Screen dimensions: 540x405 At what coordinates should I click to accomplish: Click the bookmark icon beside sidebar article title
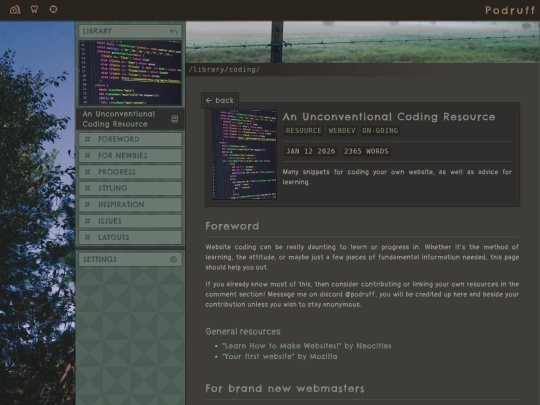point(175,119)
